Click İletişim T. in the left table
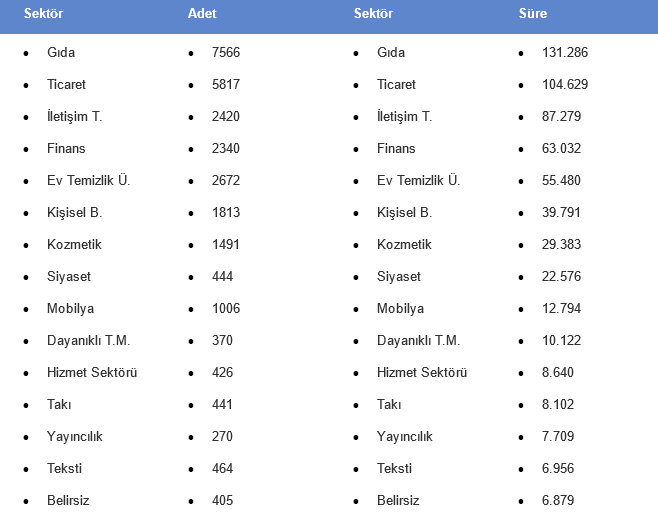Screen dimensions: 658x531 coord(75,116)
